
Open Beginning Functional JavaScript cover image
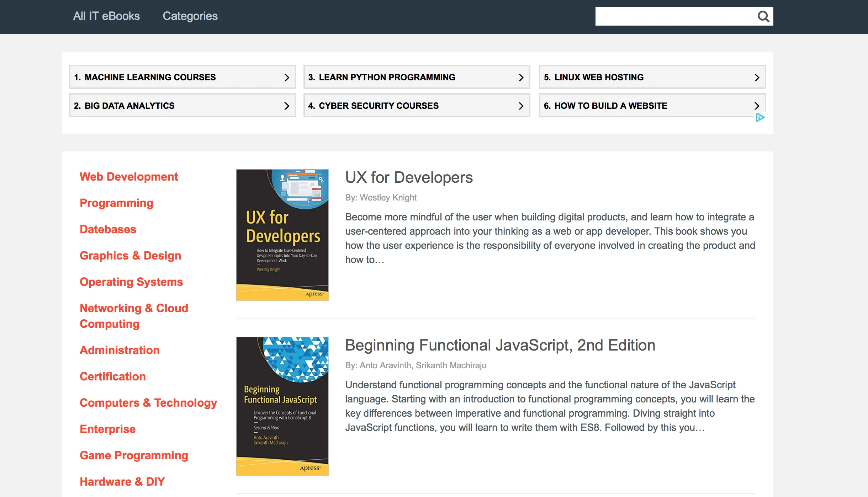(282, 406)
